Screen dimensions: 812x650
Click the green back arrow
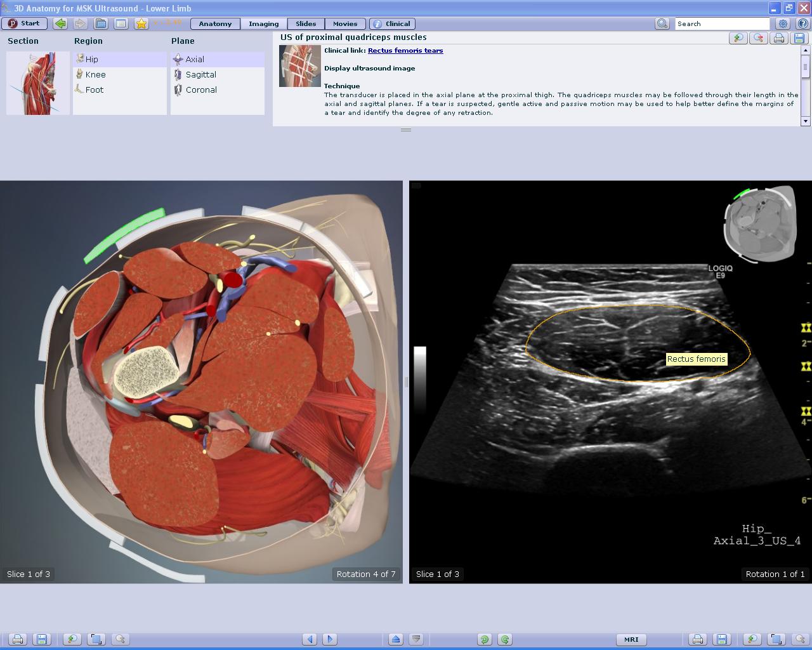click(60, 23)
